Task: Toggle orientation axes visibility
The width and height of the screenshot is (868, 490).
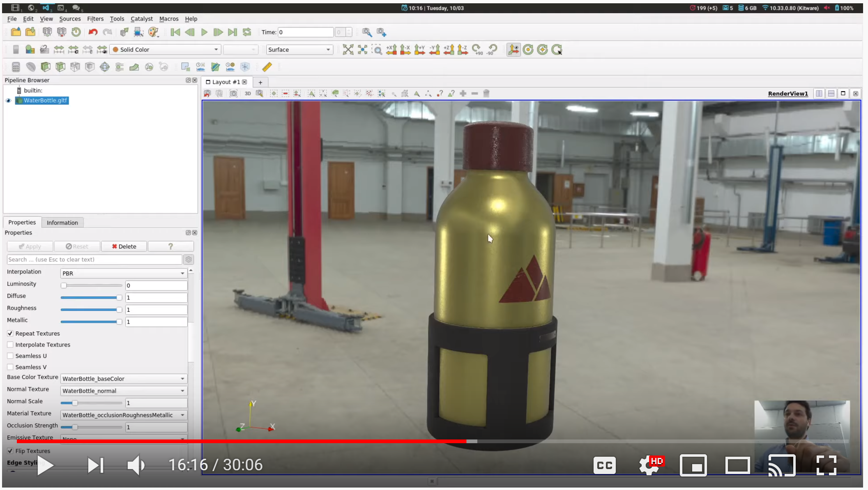Action: 513,50
